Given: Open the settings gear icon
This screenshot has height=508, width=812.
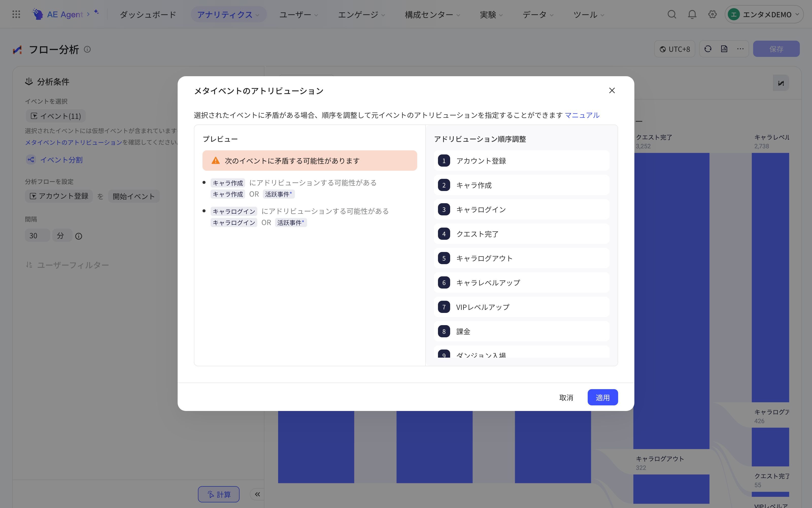Looking at the screenshot, I should coord(712,14).
